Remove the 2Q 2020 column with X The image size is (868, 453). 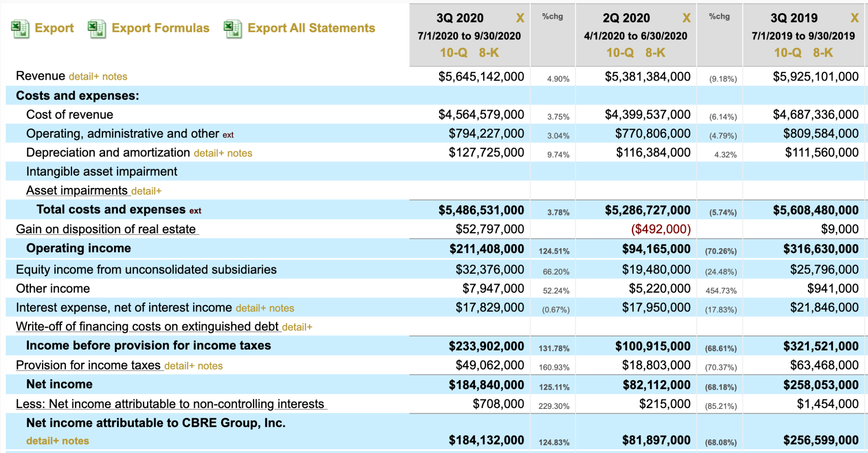[x=686, y=18]
